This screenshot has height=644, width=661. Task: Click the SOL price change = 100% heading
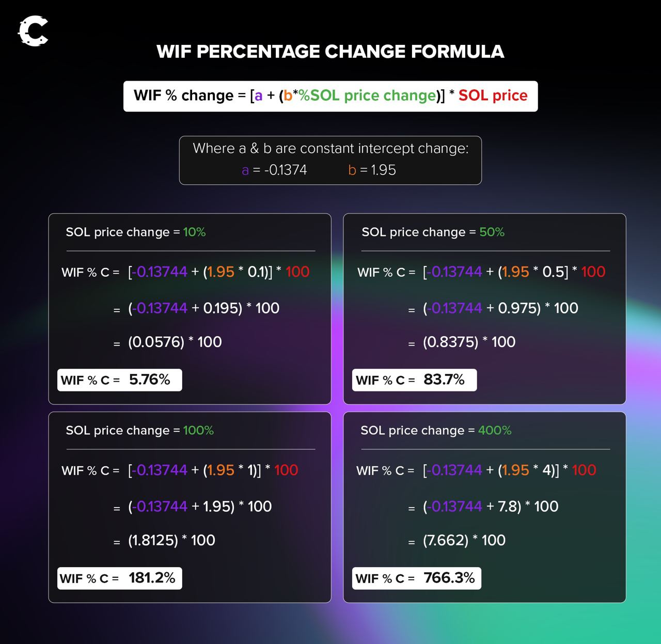coord(139,431)
